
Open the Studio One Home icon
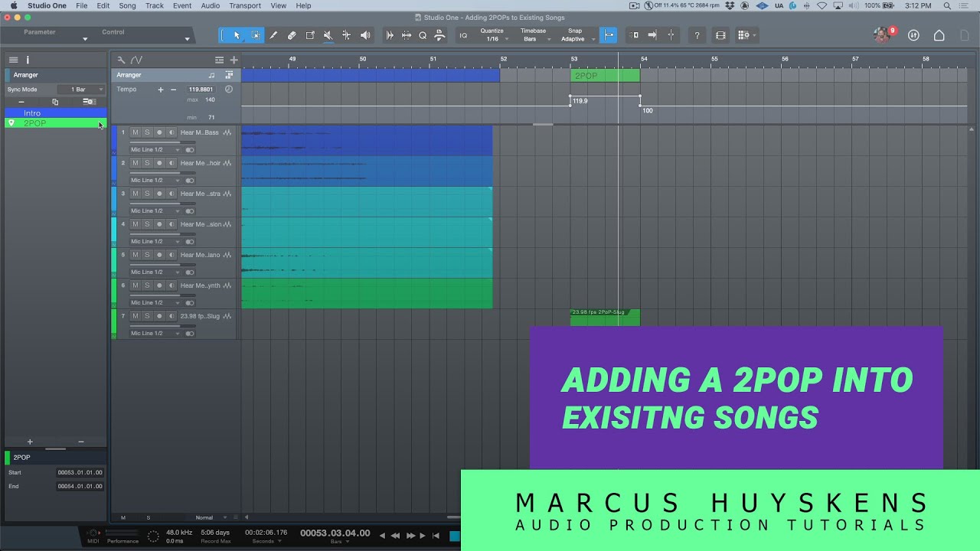pyautogui.click(x=939, y=35)
